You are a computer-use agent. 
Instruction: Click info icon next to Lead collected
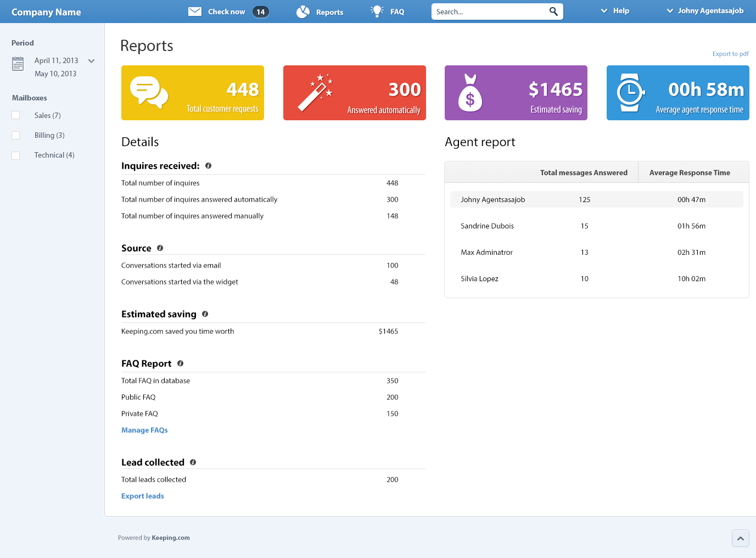click(x=193, y=462)
